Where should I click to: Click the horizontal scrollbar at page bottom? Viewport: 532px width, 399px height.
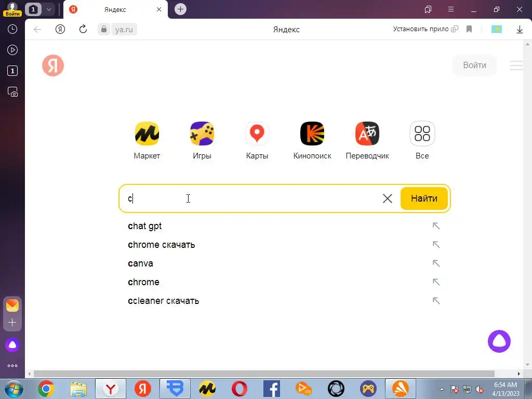(264, 374)
